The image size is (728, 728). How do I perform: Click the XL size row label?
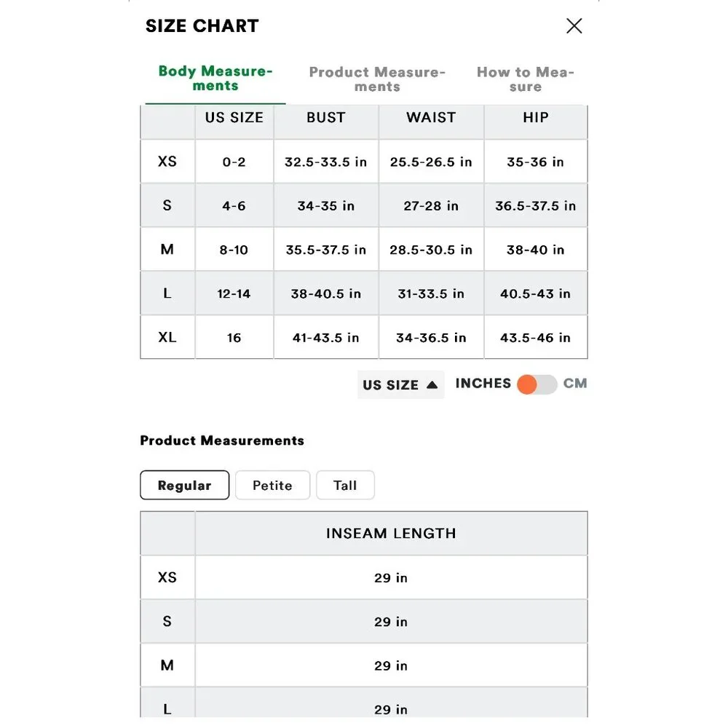tap(167, 338)
